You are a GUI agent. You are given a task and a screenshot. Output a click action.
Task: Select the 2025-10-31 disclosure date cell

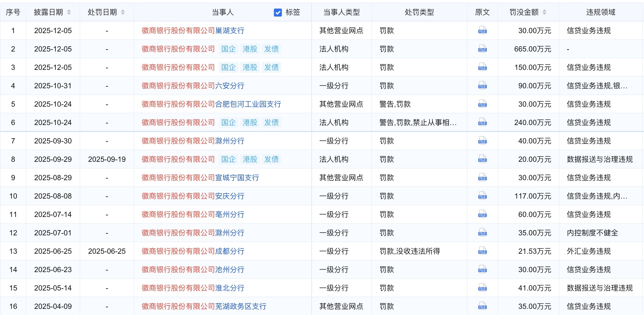(53, 86)
